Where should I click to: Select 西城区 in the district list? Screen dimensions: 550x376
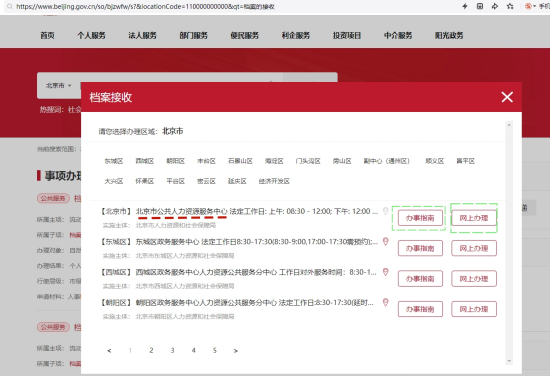(145, 161)
